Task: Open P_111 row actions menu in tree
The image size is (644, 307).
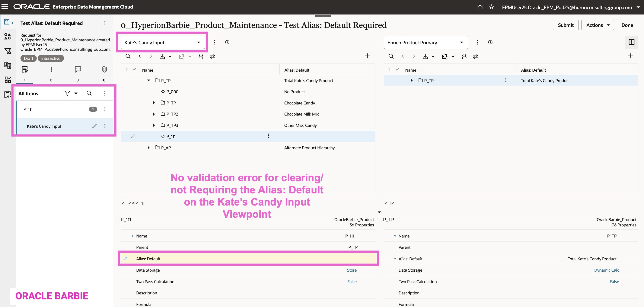Action: [x=268, y=136]
